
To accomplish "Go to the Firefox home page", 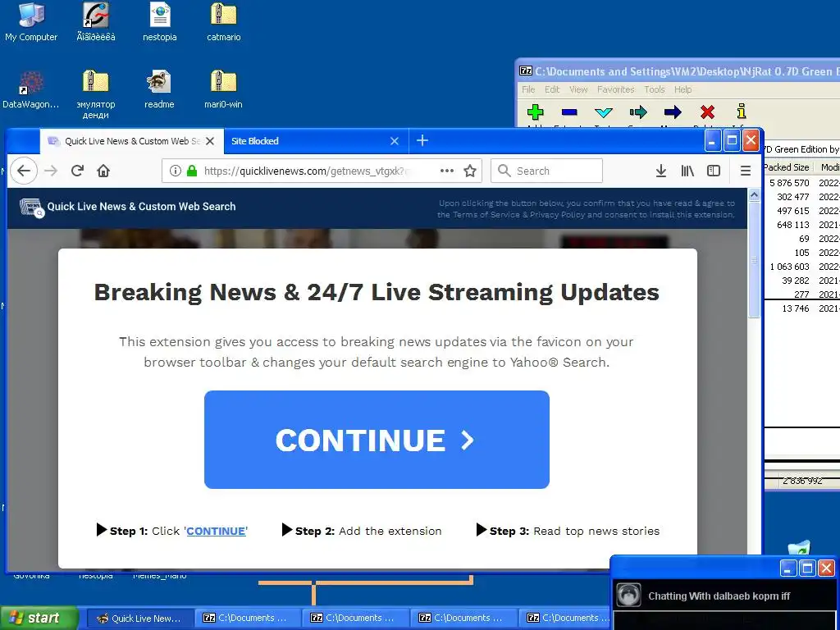I will click(x=103, y=171).
